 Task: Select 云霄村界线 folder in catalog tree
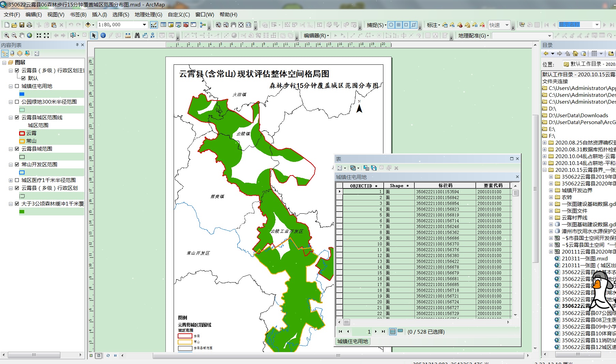[574, 218]
